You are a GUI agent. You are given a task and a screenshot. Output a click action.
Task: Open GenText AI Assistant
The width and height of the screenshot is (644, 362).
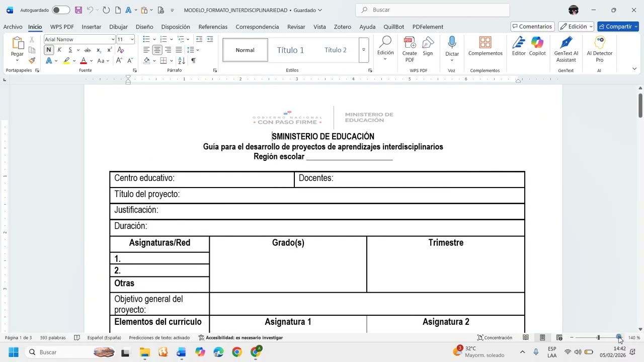[566, 49]
